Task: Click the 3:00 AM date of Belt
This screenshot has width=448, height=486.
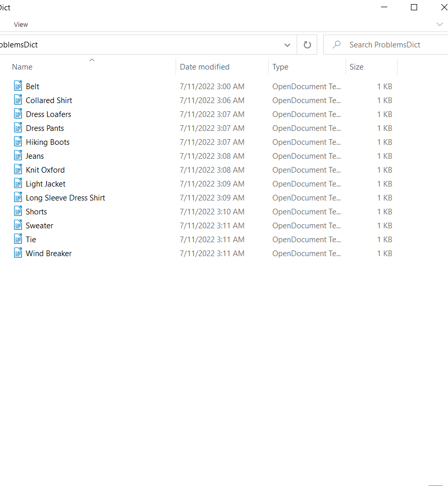Action: pyautogui.click(x=212, y=87)
